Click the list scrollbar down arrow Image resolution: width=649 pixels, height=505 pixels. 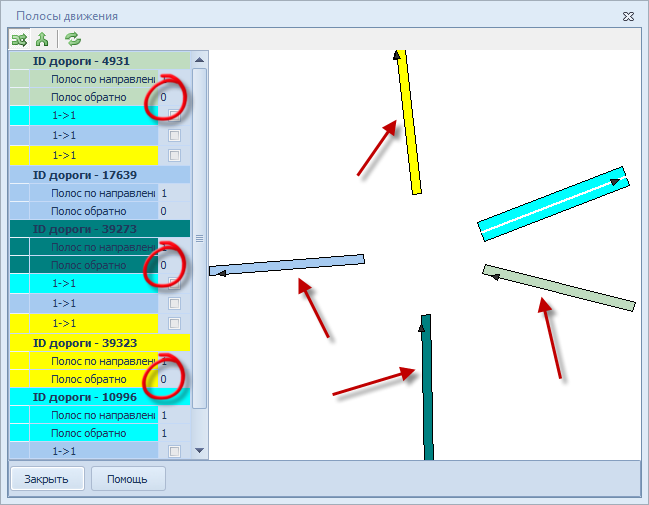pos(199,451)
